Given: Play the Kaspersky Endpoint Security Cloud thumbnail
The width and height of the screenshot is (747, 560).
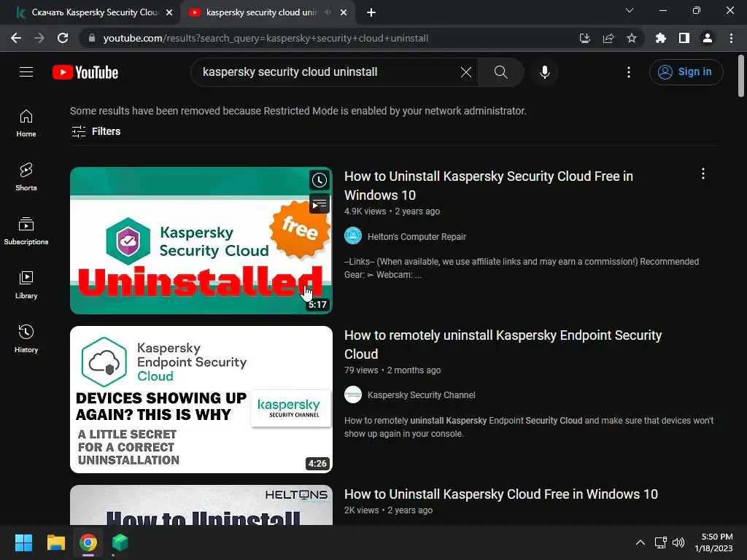Looking at the screenshot, I should click(x=201, y=400).
